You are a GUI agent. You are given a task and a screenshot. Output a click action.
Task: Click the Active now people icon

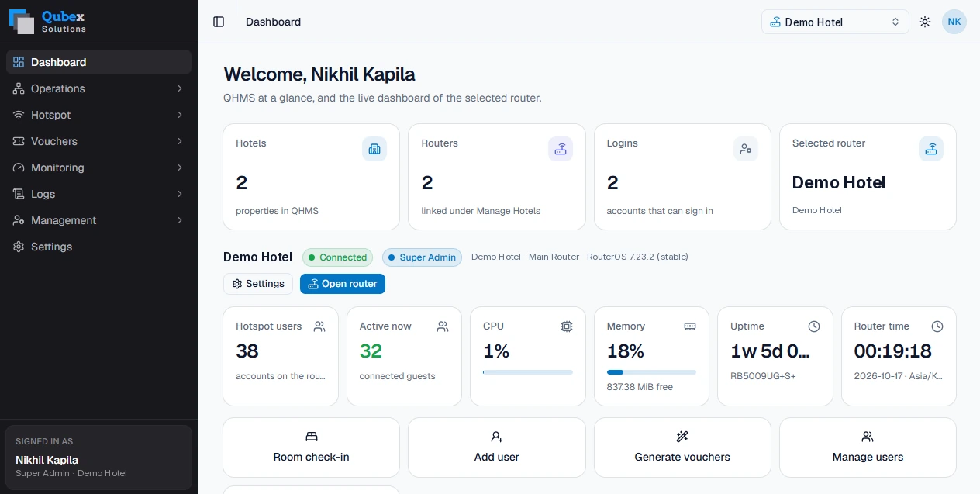tap(443, 326)
